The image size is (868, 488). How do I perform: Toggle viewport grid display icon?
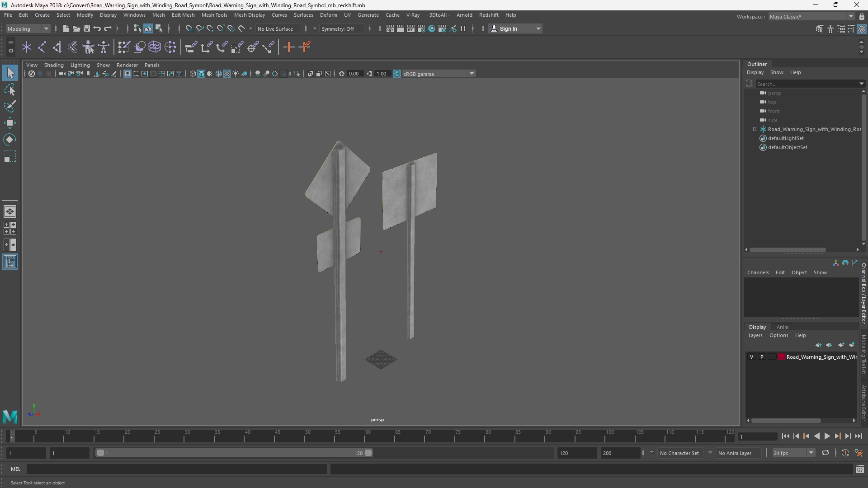127,74
